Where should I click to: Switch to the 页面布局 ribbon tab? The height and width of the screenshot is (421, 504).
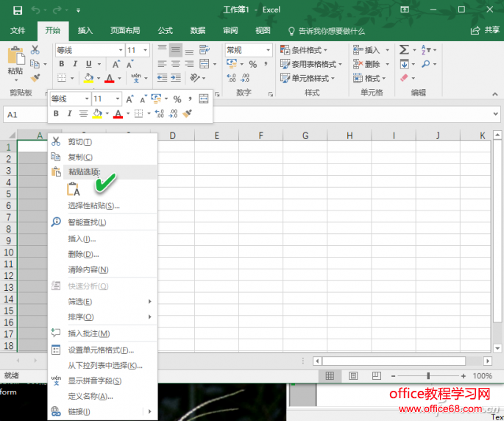coord(125,31)
